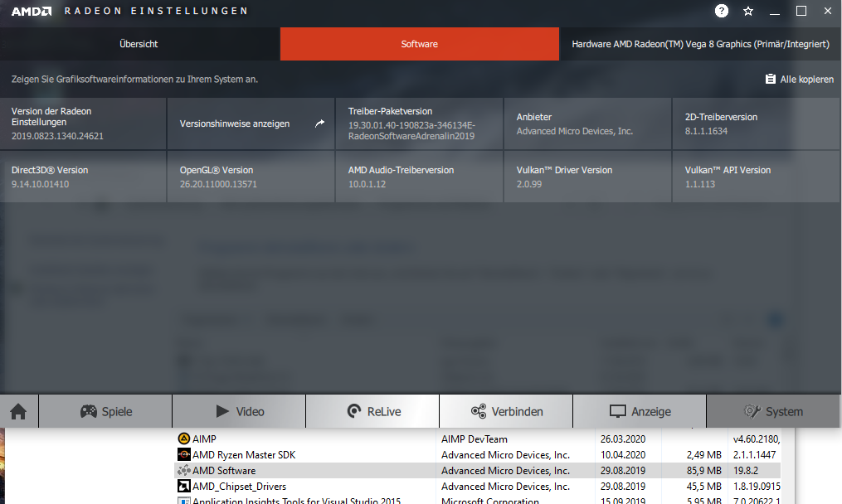
Task: Click the AMD Ryzen Master SDK icon
Action: pyautogui.click(x=183, y=454)
